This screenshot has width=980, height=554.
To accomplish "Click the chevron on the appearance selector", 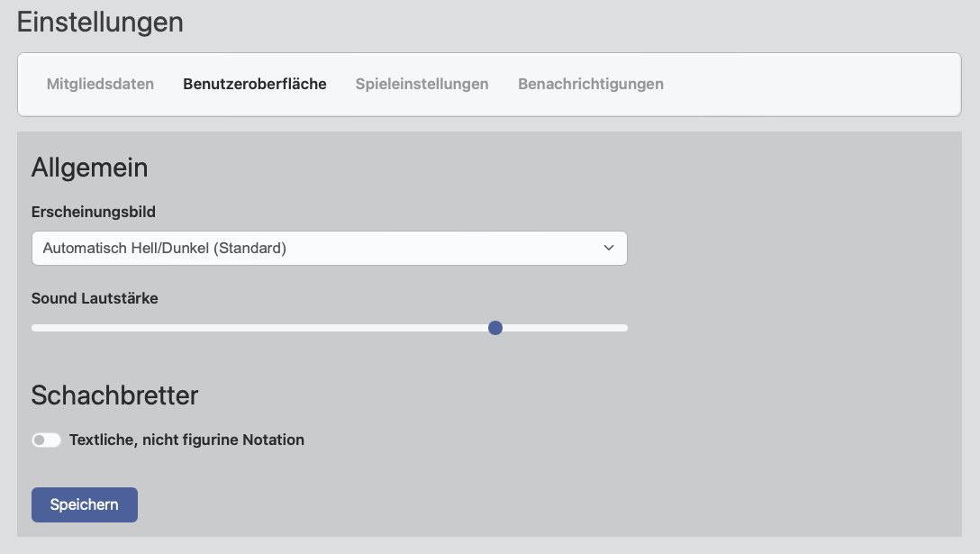I will (x=609, y=248).
